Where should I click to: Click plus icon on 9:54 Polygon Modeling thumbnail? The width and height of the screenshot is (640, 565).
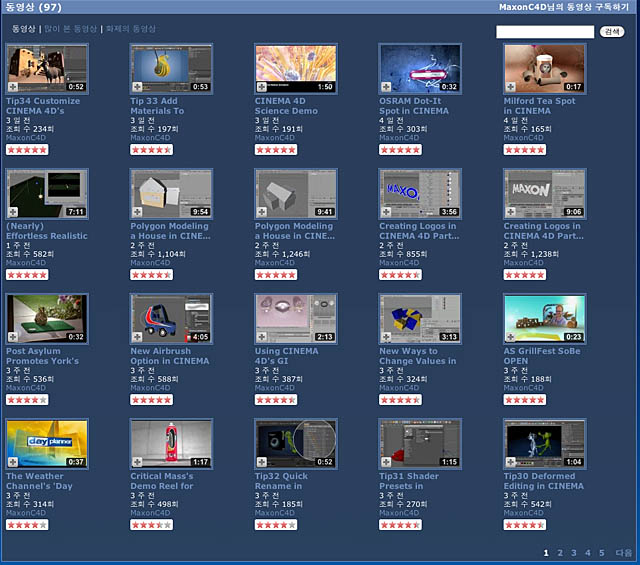click(x=137, y=211)
